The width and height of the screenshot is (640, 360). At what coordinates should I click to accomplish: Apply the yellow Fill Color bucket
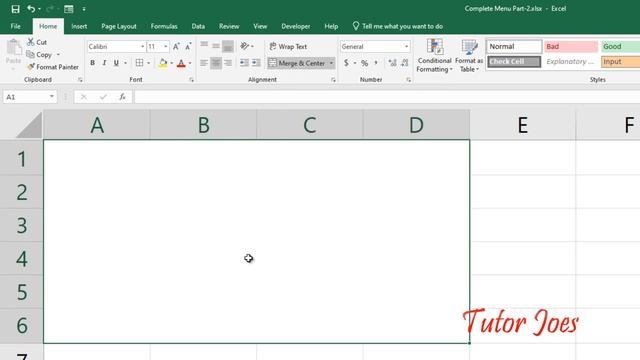coord(163,63)
